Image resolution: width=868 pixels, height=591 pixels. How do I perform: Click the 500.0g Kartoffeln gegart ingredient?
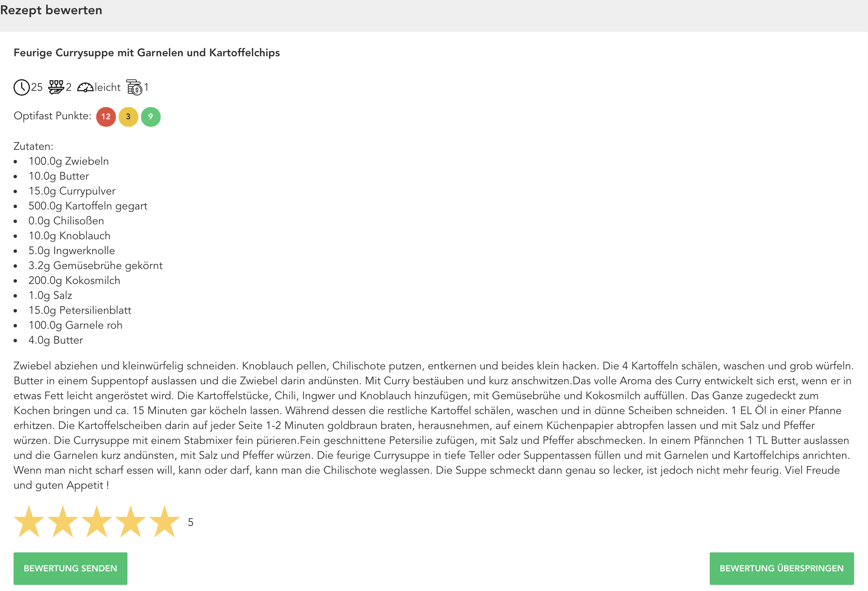tap(88, 206)
